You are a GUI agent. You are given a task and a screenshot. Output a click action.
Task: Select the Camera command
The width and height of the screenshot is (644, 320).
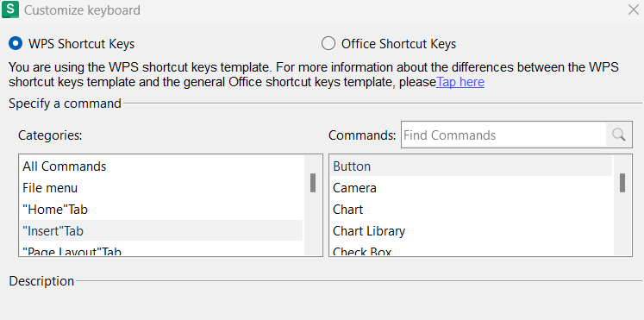471,188
